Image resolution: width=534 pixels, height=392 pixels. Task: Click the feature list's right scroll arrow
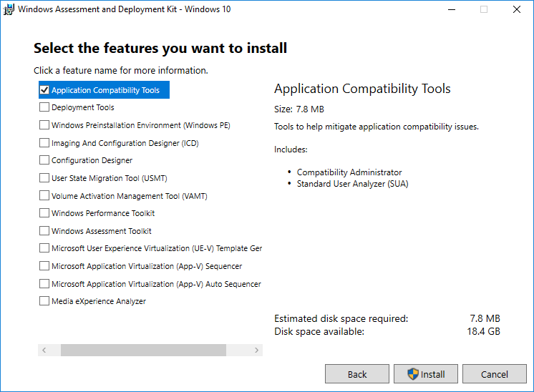tap(258, 350)
